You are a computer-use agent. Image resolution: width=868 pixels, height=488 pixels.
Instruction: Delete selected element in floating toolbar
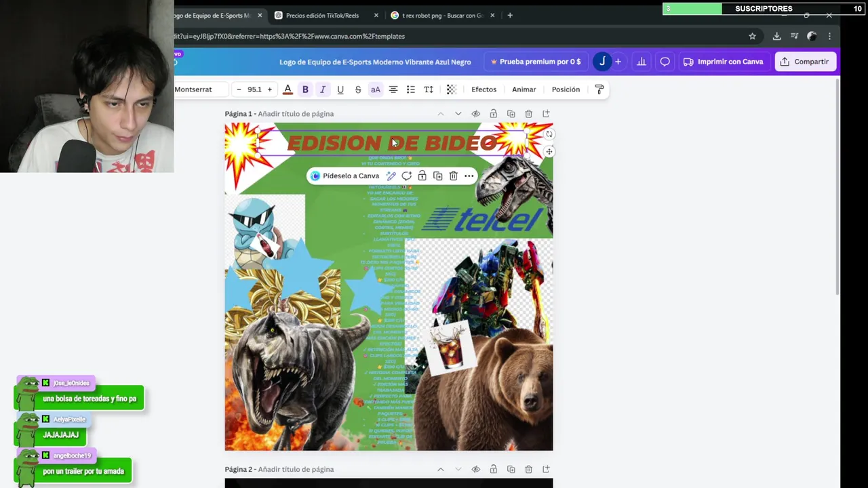(x=454, y=176)
